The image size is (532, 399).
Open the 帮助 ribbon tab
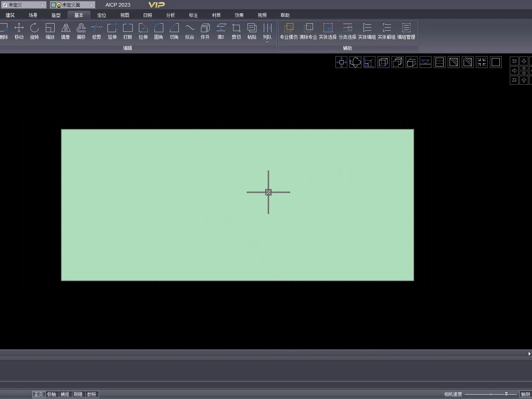coord(285,15)
